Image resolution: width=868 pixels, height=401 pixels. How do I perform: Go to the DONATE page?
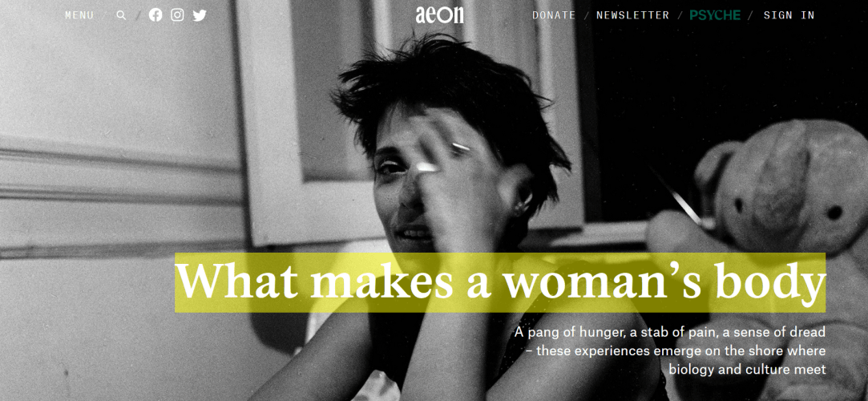point(554,15)
